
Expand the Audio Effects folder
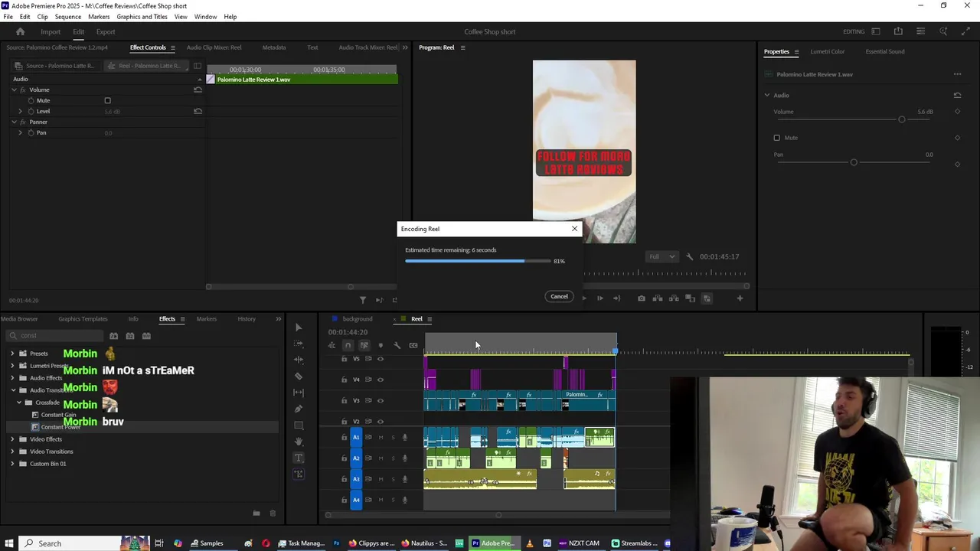pos(12,378)
